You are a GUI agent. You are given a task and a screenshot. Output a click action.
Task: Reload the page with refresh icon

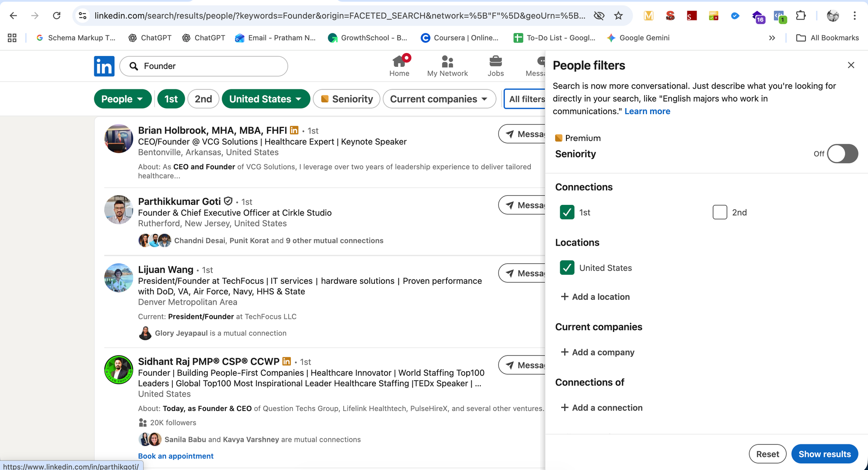coord(56,16)
